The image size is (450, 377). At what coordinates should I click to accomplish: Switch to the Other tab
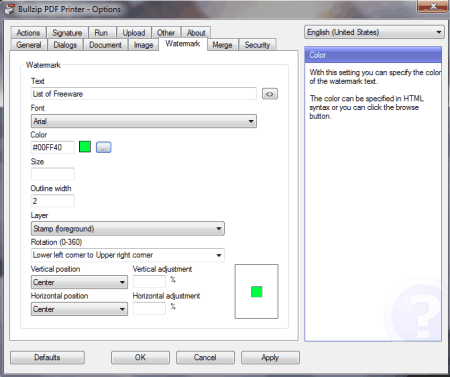point(166,33)
